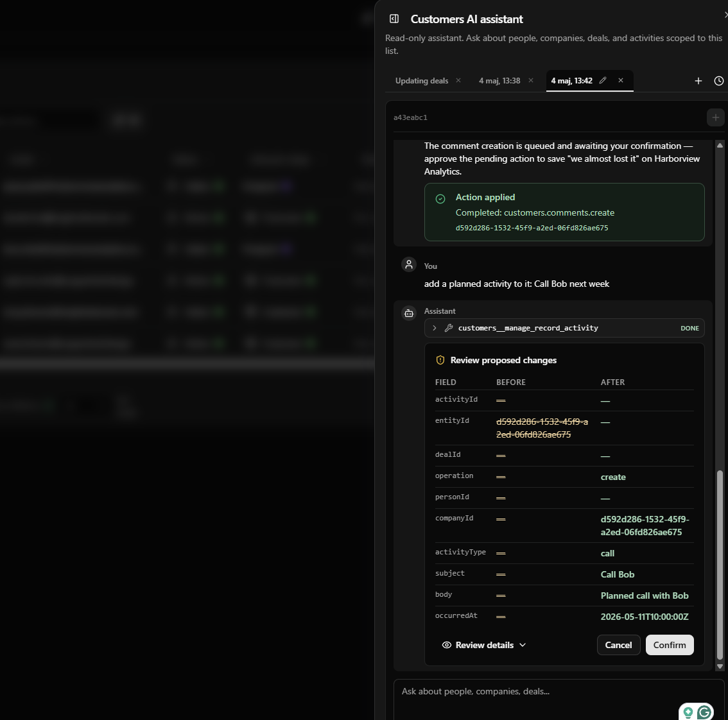728x720 pixels.
Task: Switch to the Updating deals tab
Action: tap(422, 81)
